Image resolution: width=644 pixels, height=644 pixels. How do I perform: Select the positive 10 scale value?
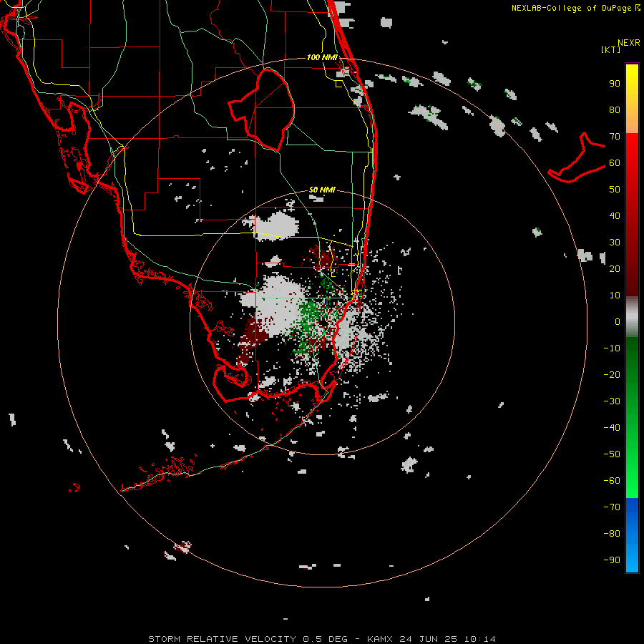pyautogui.click(x=615, y=296)
